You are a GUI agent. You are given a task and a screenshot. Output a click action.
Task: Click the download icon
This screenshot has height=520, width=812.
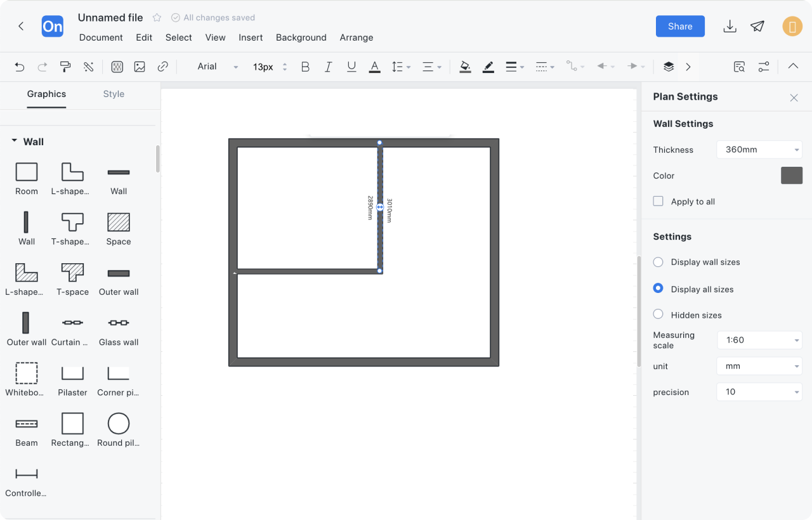pyautogui.click(x=730, y=26)
